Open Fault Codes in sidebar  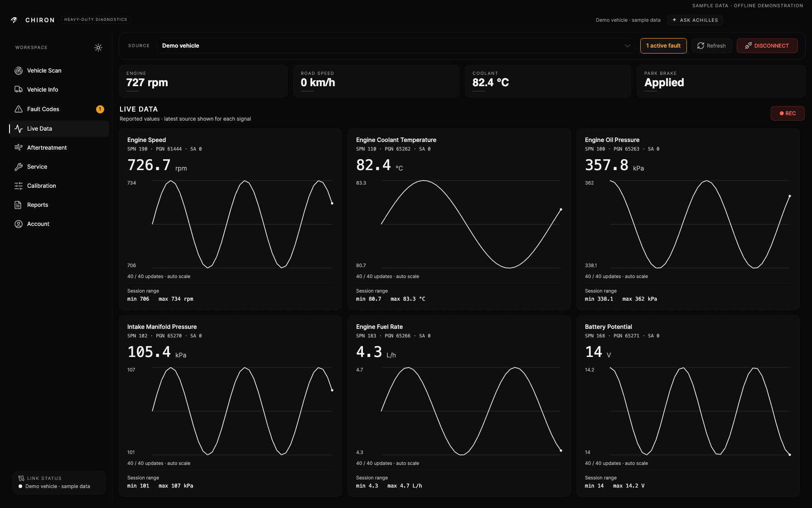(59, 109)
